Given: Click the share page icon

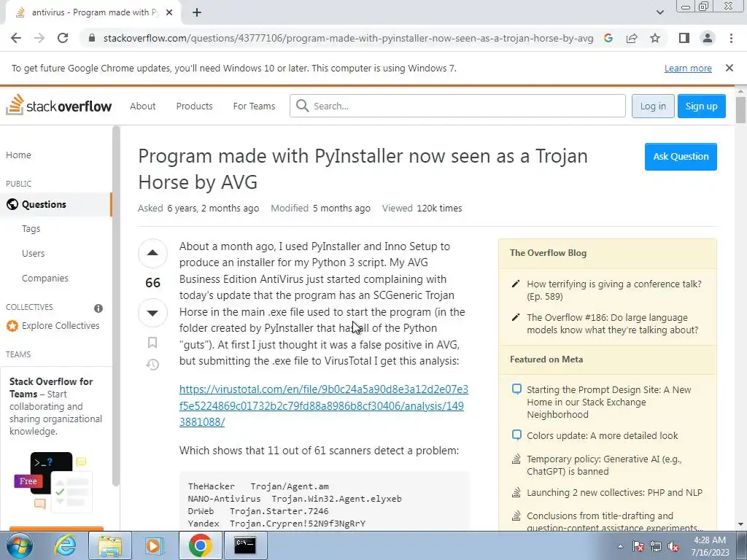Looking at the screenshot, I should point(632,38).
